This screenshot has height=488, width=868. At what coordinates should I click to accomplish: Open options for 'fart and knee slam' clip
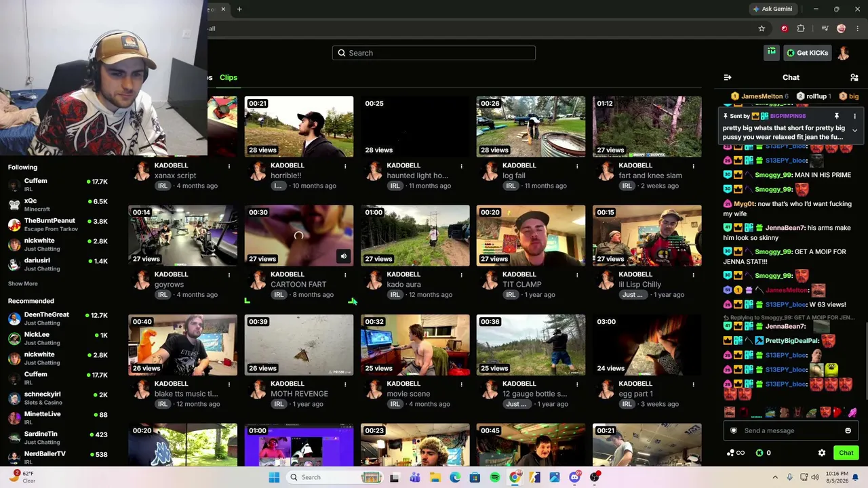coord(693,165)
